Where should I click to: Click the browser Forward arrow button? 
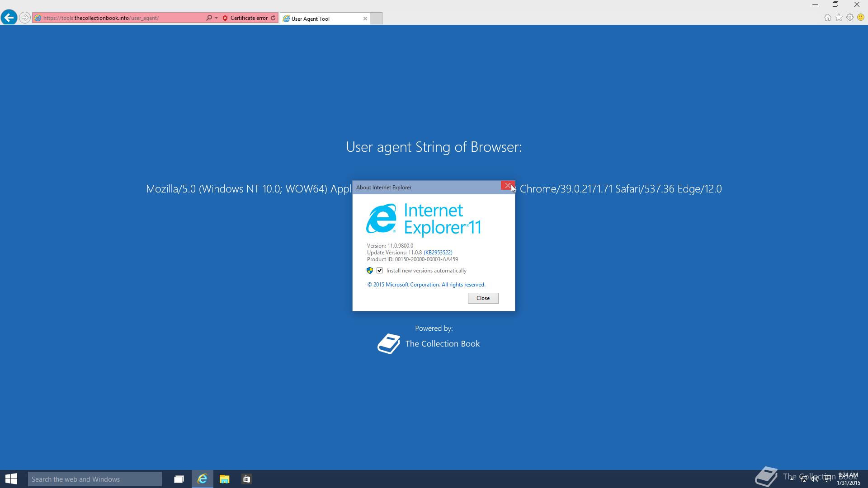[x=25, y=18]
